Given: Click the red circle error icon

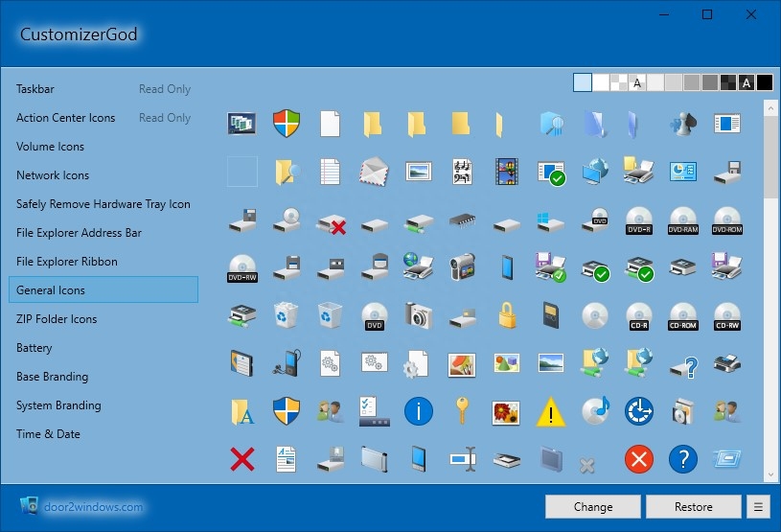Looking at the screenshot, I should point(639,459).
